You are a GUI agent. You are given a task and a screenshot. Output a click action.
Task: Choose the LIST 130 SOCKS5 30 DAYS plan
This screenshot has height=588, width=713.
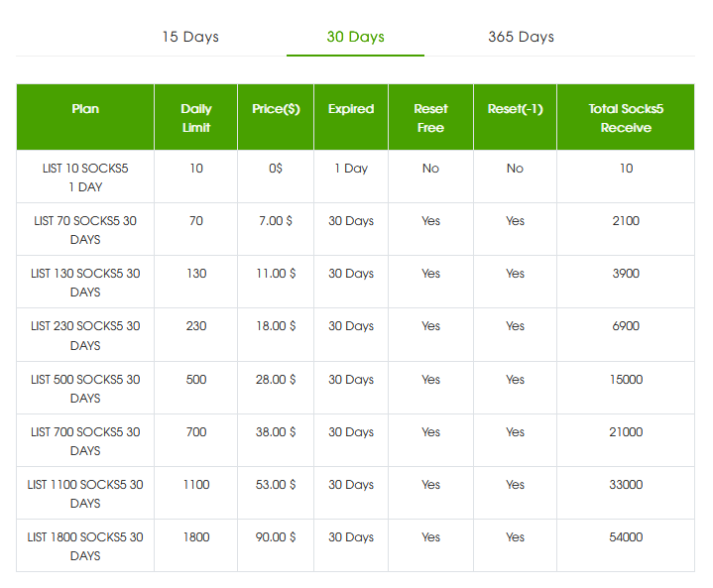coord(85,283)
